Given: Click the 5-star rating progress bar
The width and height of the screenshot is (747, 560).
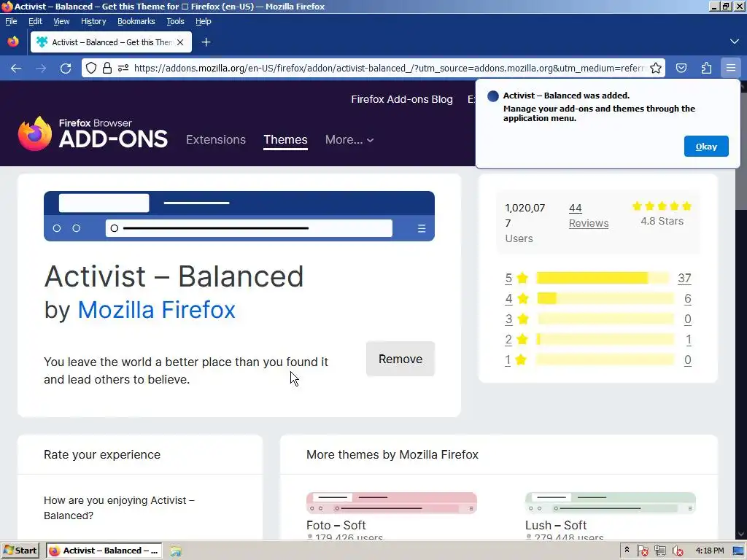Looking at the screenshot, I should (x=603, y=278).
